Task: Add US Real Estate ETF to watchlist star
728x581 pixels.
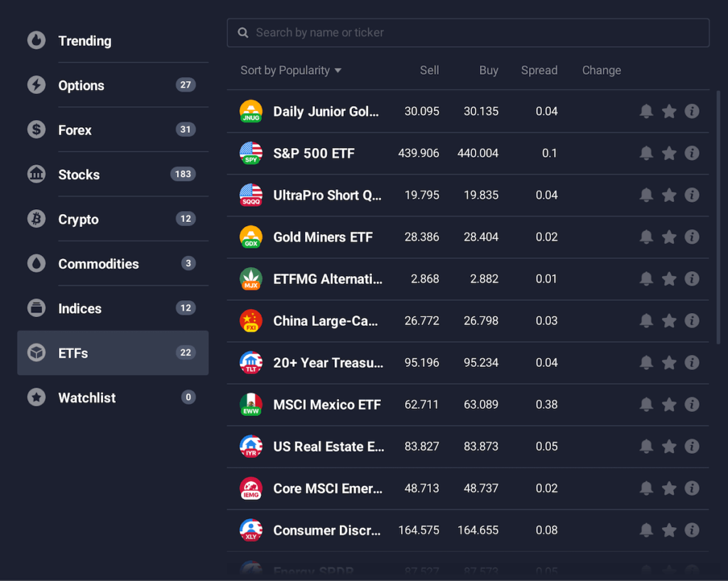Action: point(669,447)
